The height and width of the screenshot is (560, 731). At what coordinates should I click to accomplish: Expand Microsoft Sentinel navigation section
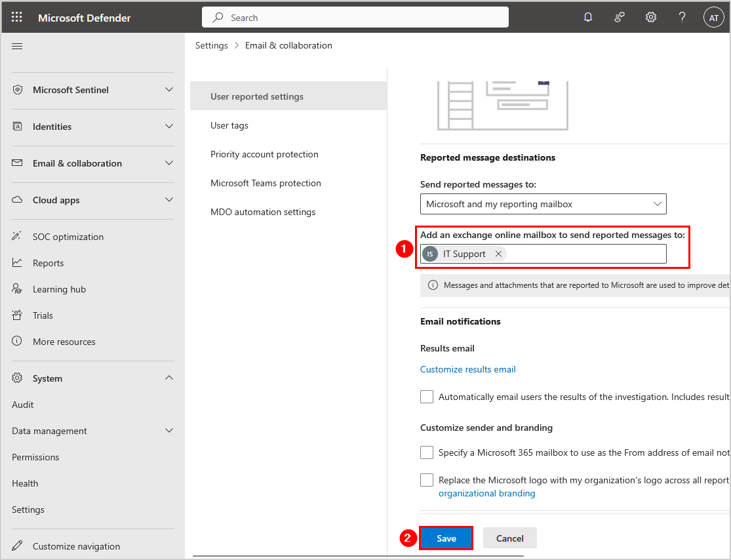point(169,90)
